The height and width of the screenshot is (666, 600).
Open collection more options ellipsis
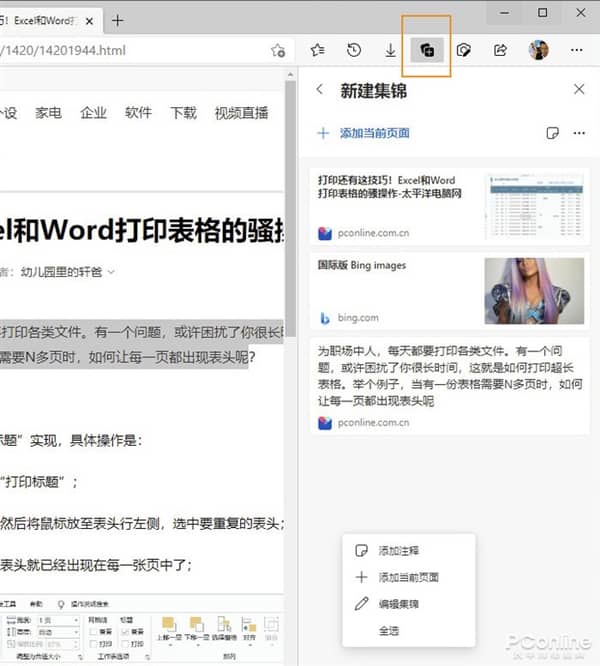coord(578,133)
